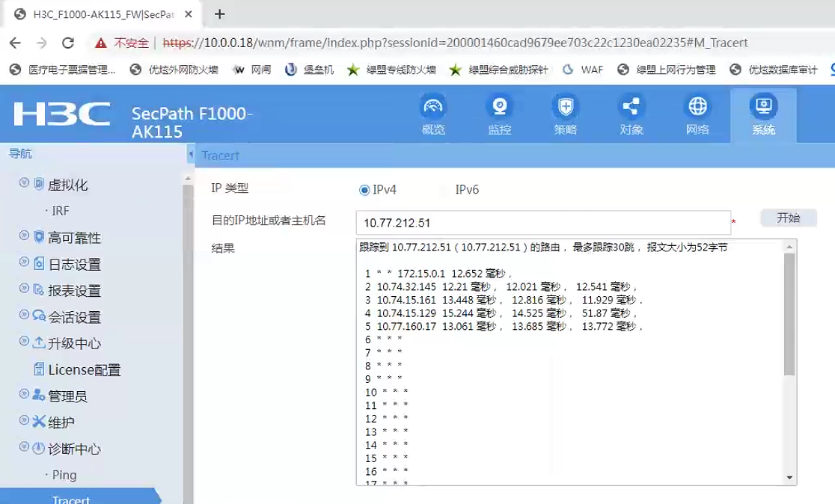Screen dimensions: 835x504
Task: Click hop 2 address 10.74.32.145
Action: pyautogui.click(x=406, y=287)
